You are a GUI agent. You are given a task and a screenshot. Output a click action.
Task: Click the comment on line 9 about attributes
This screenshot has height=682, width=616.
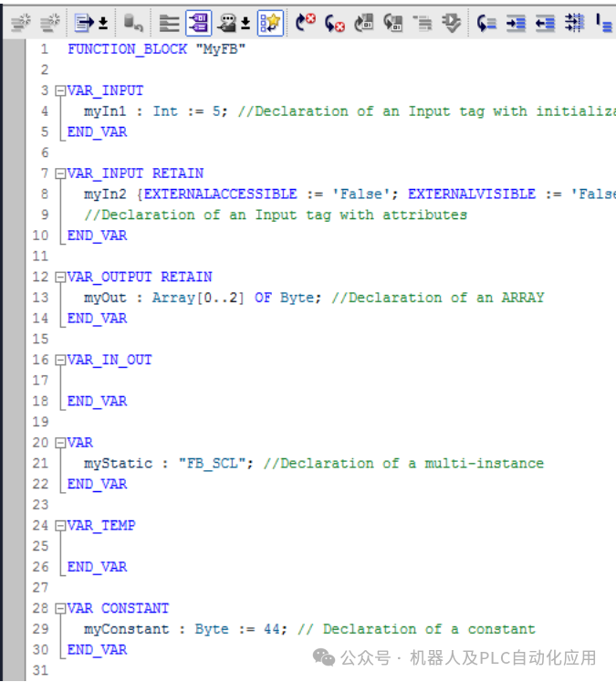pyautogui.click(x=276, y=215)
